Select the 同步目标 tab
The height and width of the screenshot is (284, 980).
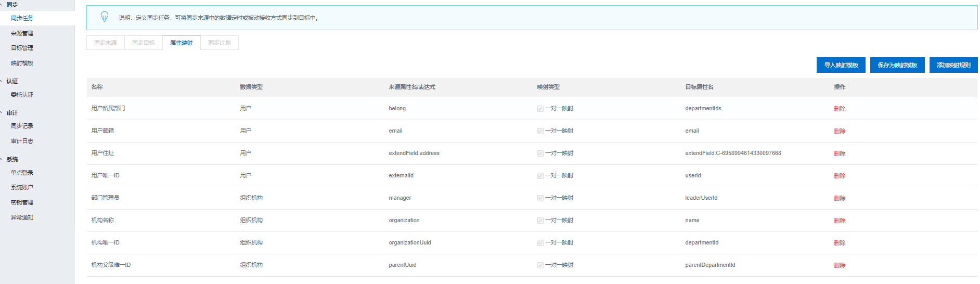point(144,43)
